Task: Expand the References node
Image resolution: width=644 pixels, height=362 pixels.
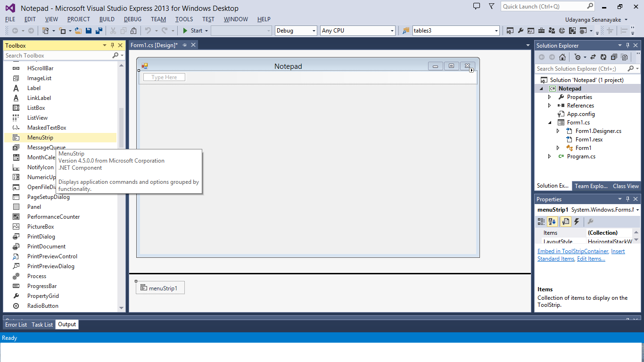Action: [549, 106]
